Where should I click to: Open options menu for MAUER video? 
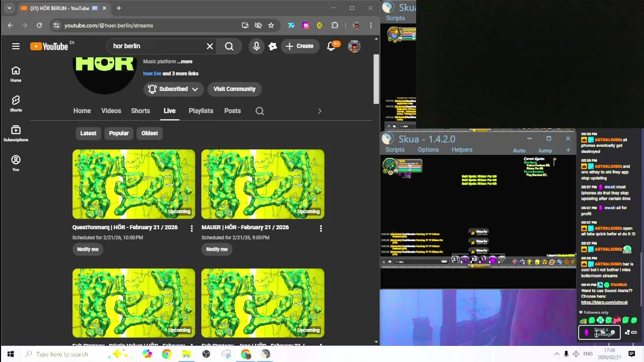320,228
